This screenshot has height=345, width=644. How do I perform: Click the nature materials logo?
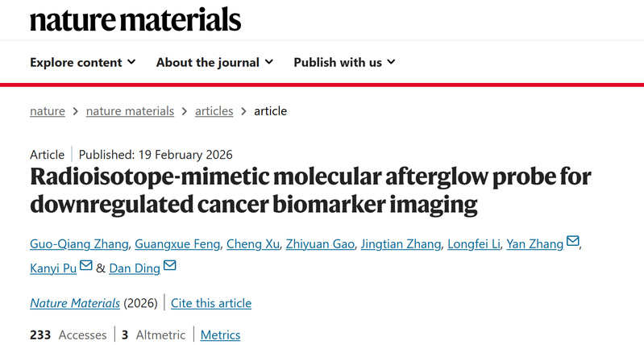tap(135, 19)
